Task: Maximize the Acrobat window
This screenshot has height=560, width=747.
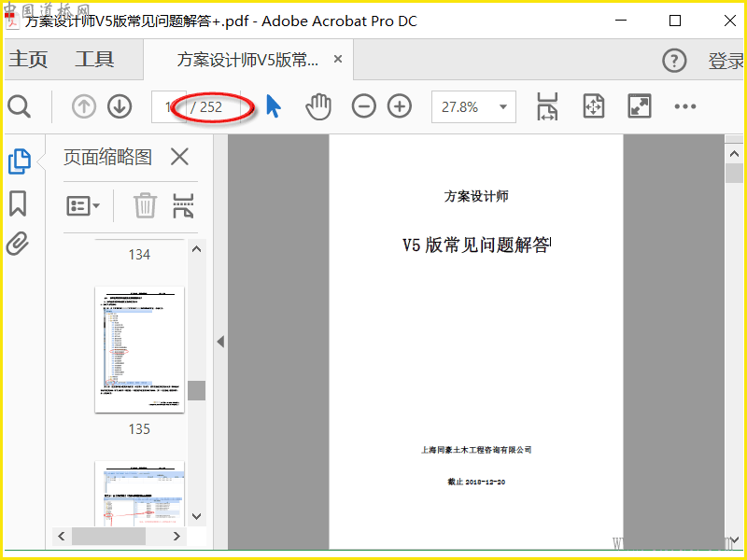Action: [x=674, y=21]
